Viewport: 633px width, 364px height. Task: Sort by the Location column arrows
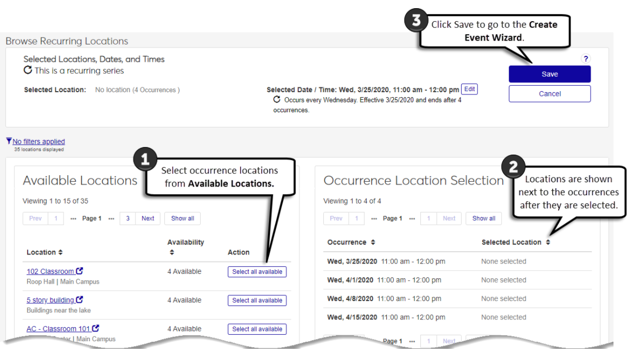[x=60, y=252]
